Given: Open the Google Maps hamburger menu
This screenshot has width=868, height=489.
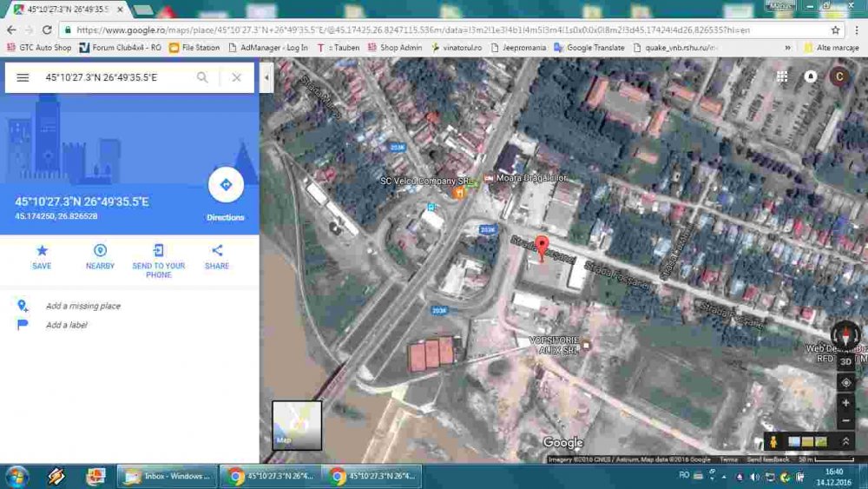Looking at the screenshot, I should click(23, 77).
